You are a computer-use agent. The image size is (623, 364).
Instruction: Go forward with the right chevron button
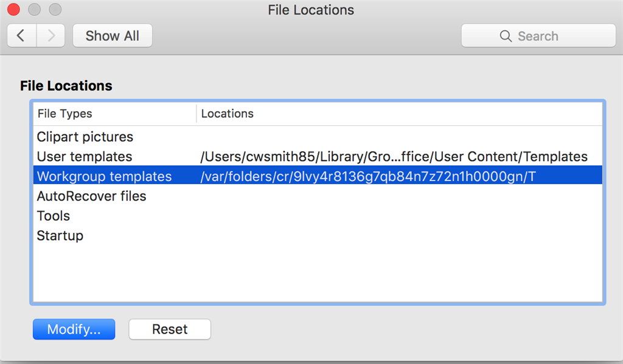pyautogui.click(x=51, y=36)
